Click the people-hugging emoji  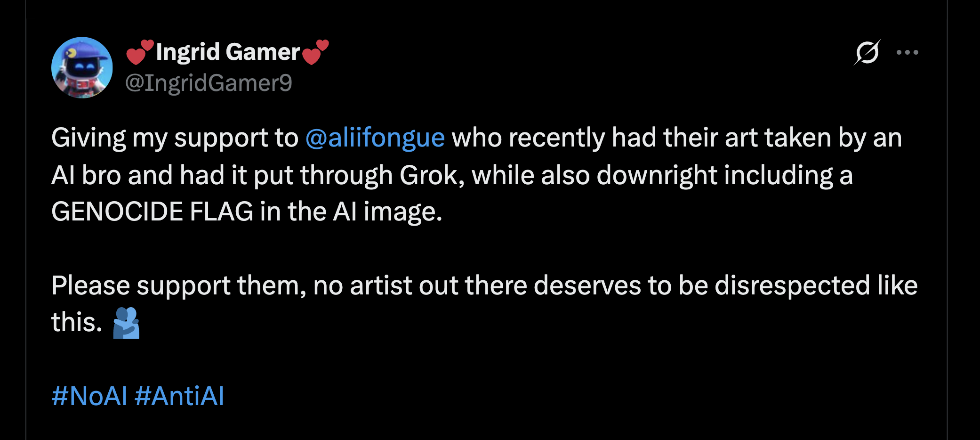tap(126, 323)
